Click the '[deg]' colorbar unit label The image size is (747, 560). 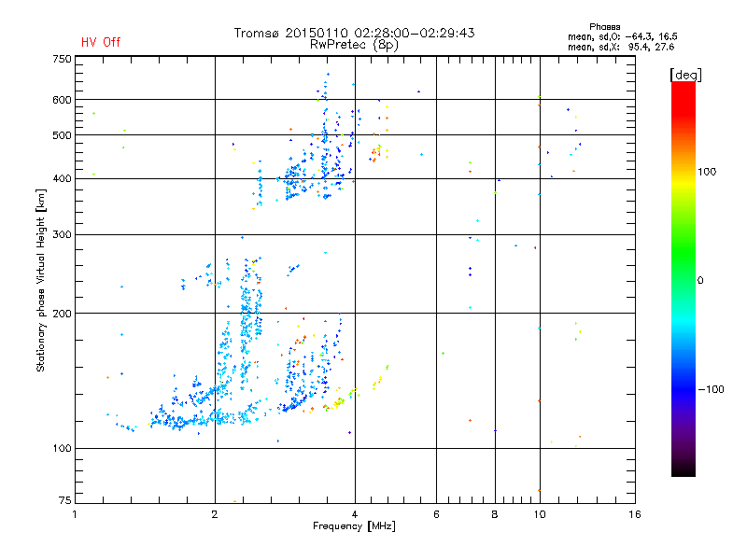(x=685, y=75)
